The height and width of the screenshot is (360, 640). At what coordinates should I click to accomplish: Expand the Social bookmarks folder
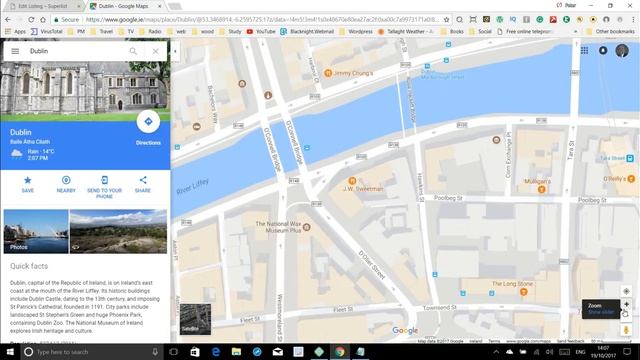480,31
